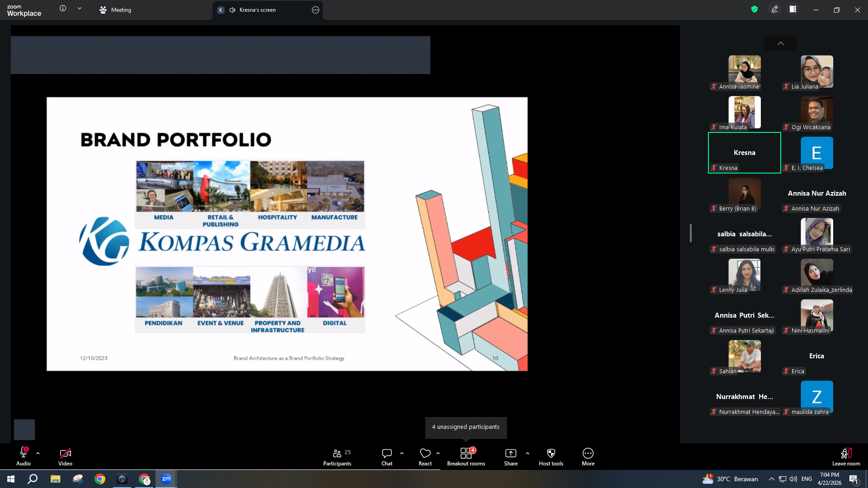The height and width of the screenshot is (488, 868).
Task: Select Berry (Brian B) video thumbnail
Action: tap(745, 193)
